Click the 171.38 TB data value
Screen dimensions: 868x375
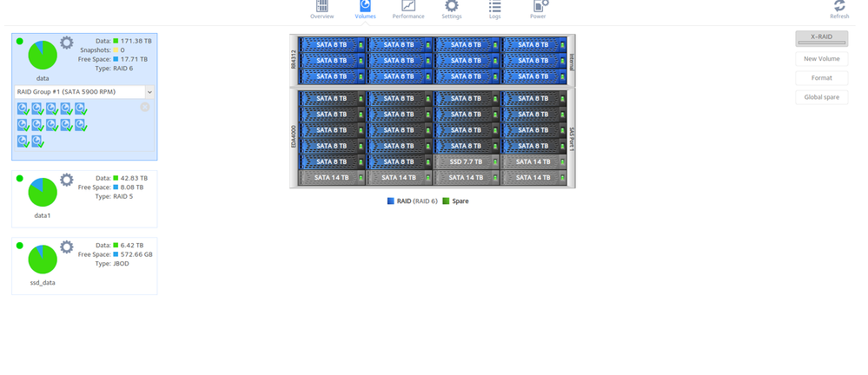[x=136, y=41]
